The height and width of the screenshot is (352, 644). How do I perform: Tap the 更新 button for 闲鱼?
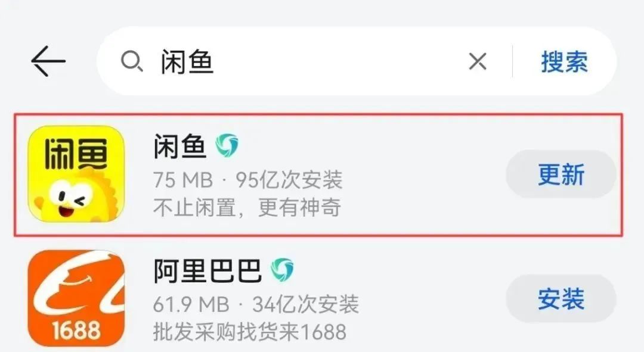(x=561, y=175)
